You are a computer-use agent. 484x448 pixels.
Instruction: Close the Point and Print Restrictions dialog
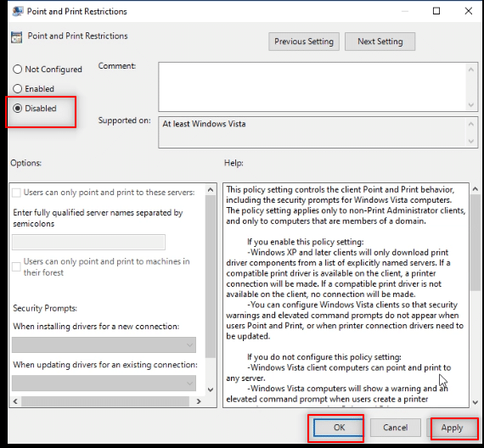468,11
